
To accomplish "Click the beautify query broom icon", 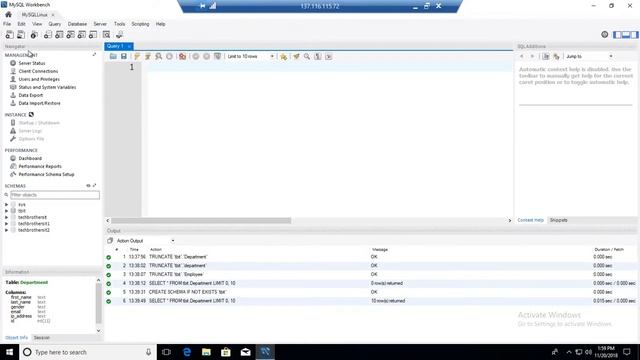I will tap(296, 56).
